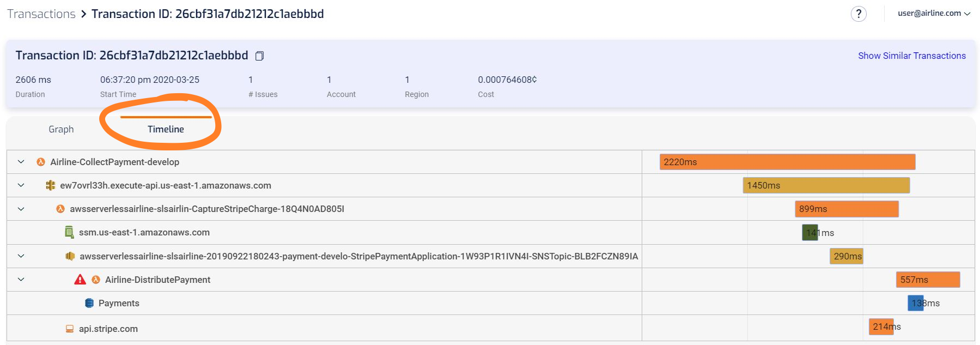Click the API gateway icon for ew7ovrl33h
Image resolution: width=980 pixels, height=345 pixels.
(x=50, y=185)
